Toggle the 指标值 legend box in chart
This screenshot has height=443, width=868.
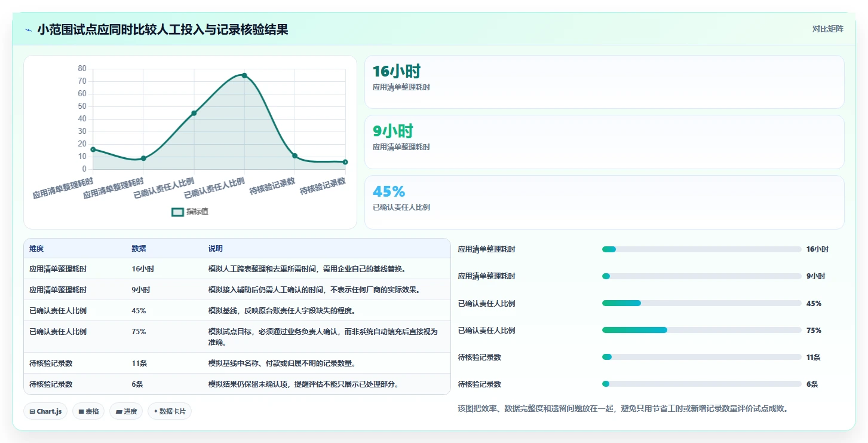click(177, 212)
